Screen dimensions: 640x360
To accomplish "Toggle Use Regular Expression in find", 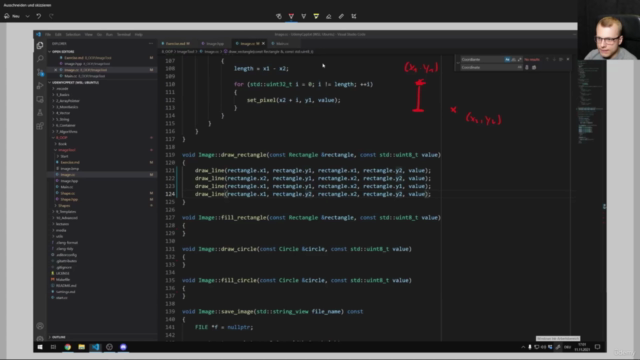I will click(x=520, y=60).
